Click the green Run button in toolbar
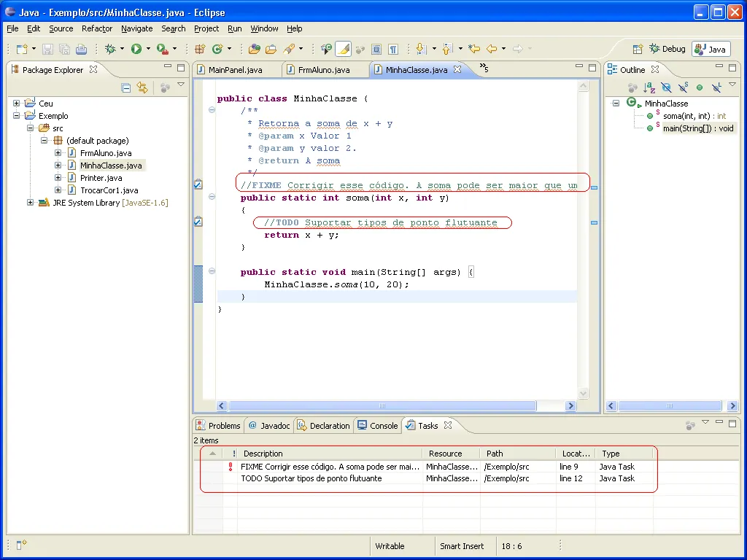 136,49
